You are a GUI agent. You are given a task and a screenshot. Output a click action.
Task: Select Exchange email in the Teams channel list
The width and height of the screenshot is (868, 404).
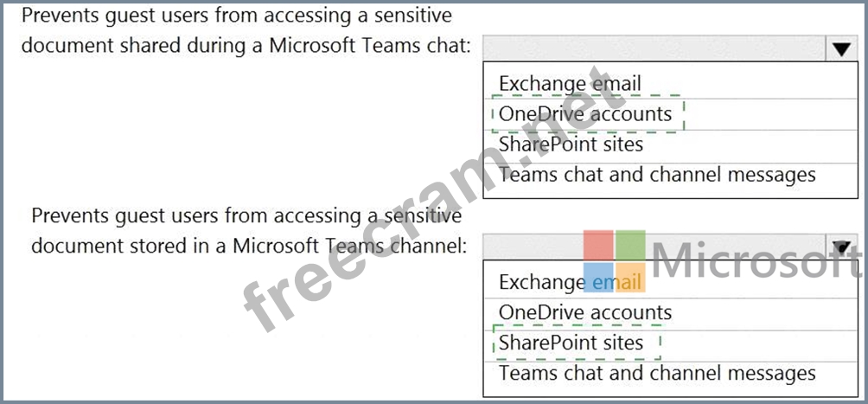coord(570,282)
